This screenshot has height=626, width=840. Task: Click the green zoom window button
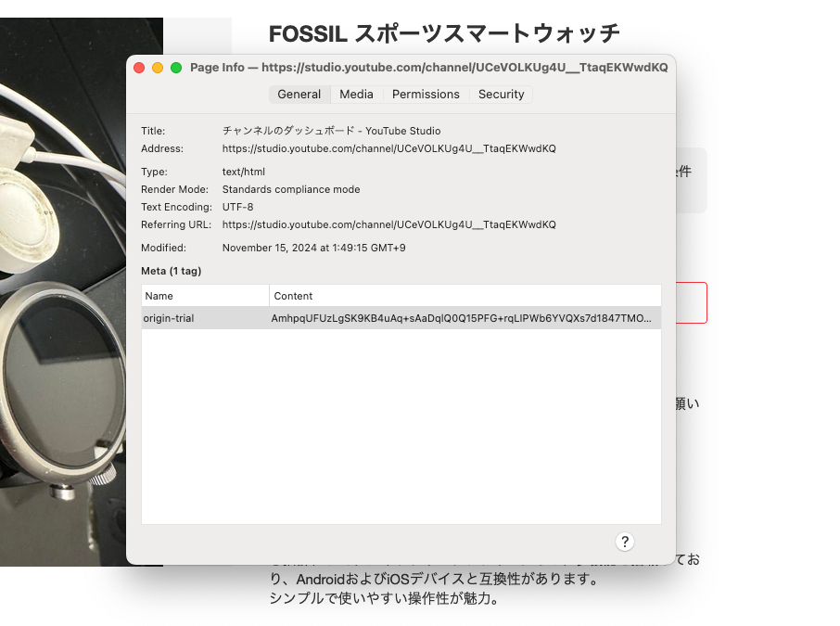click(x=176, y=68)
